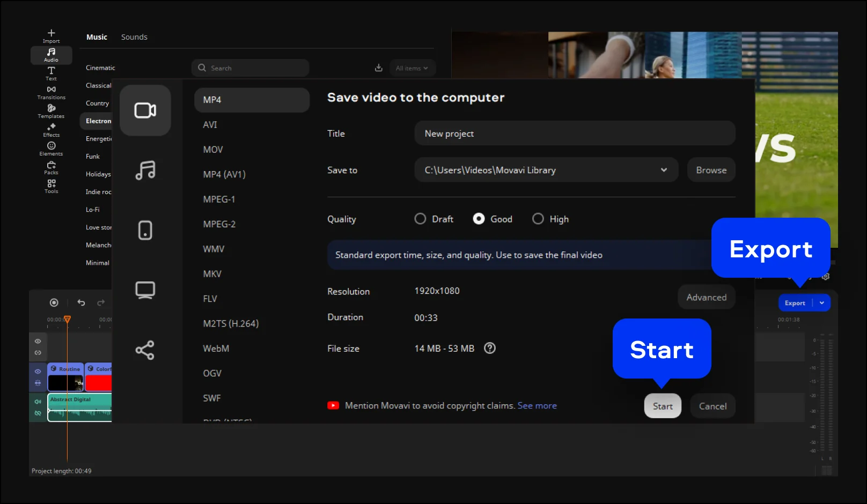
Task: Open the Packs panel
Action: tap(51, 167)
